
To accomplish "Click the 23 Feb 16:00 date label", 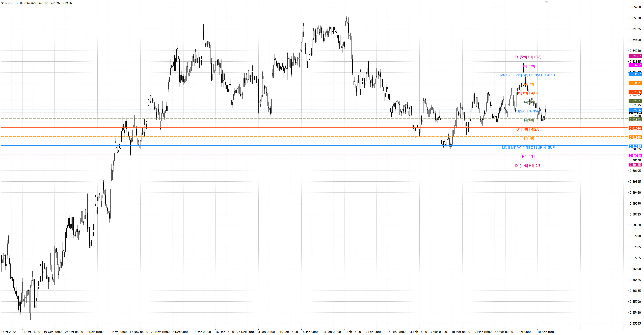I will click(418, 332).
